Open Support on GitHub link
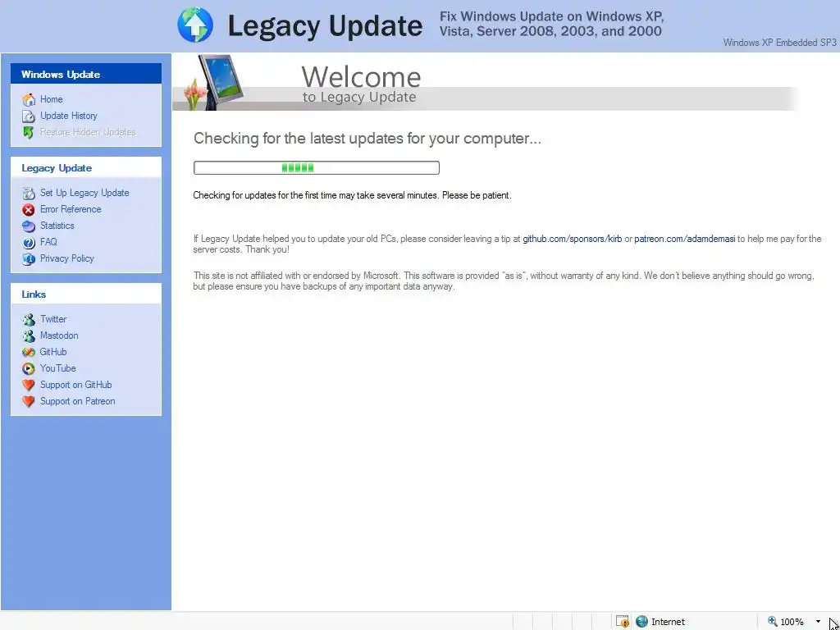 pos(76,385)
